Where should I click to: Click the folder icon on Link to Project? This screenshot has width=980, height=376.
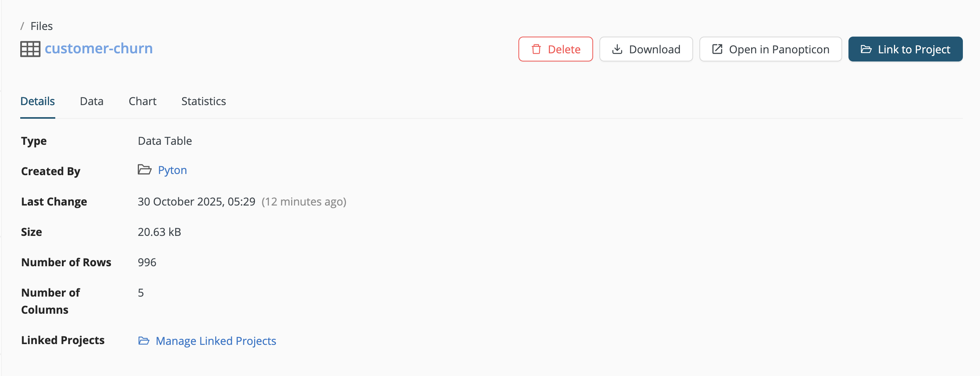pos(866,49)
